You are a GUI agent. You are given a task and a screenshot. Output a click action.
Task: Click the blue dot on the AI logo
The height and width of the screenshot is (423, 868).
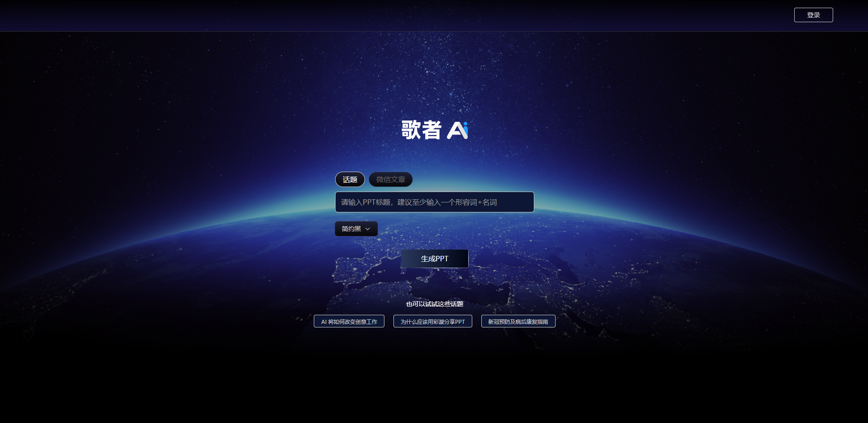click(x=465, y=124)
